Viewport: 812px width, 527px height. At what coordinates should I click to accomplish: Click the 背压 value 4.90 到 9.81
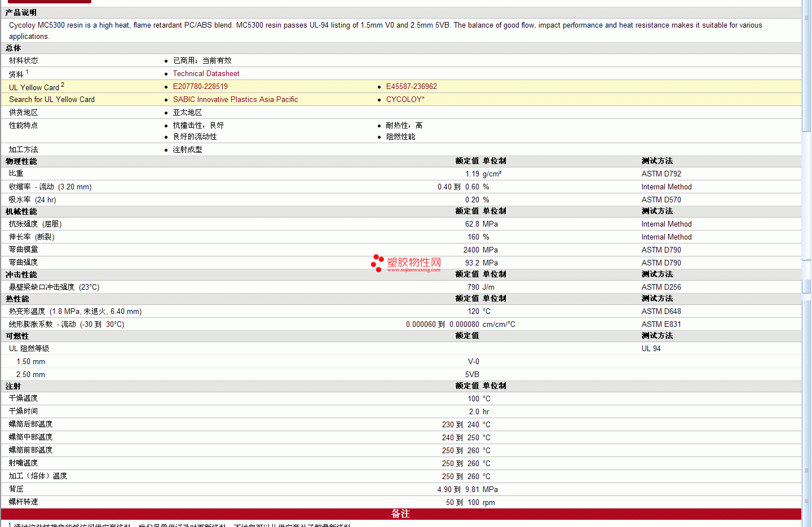pos(458,490)
